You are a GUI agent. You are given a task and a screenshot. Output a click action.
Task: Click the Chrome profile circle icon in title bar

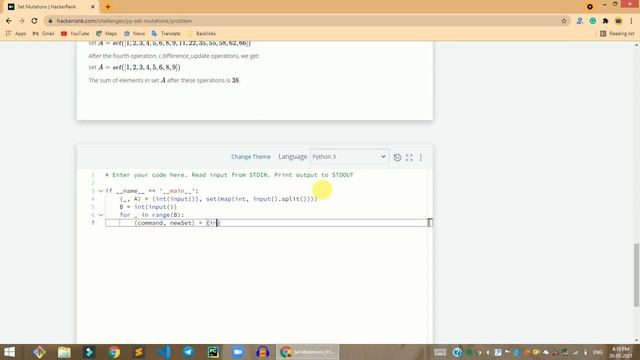(590, 7)
